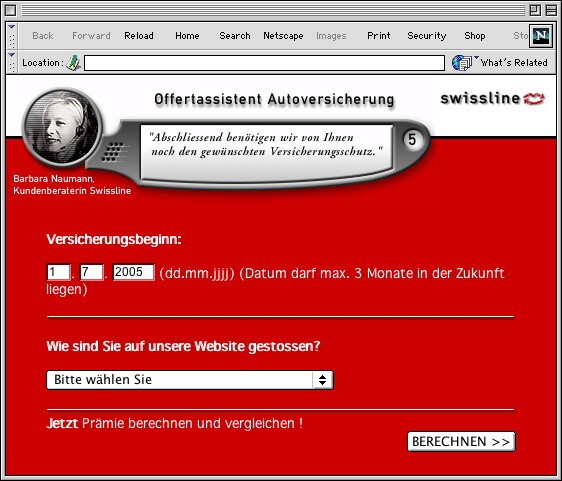
Task: Click the 'Versicherungsbeginn:' label
Action: coord(114,239)
